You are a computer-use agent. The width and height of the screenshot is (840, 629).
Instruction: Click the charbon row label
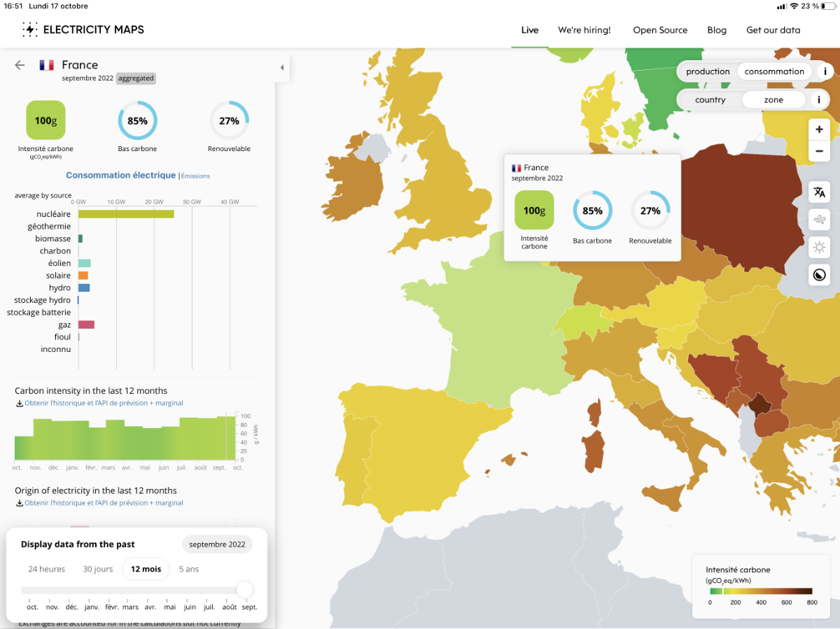(x=55, y=250)
